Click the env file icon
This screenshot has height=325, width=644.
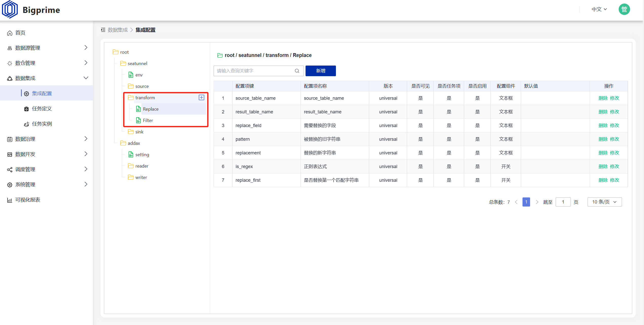[x=131, y=75]
